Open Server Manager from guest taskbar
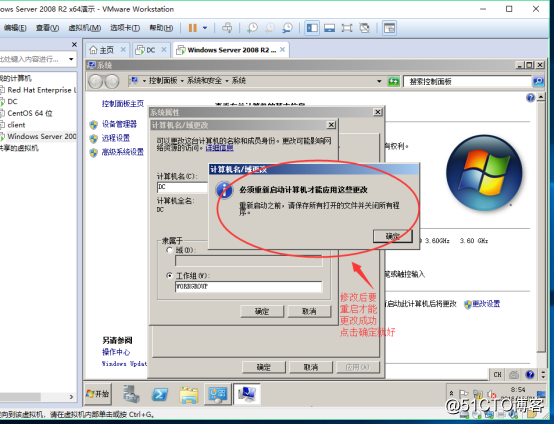The image size is (554, 424). 131,394
